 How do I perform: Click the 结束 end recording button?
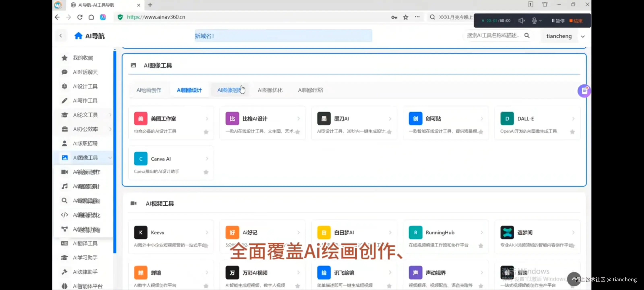point(576,21)
